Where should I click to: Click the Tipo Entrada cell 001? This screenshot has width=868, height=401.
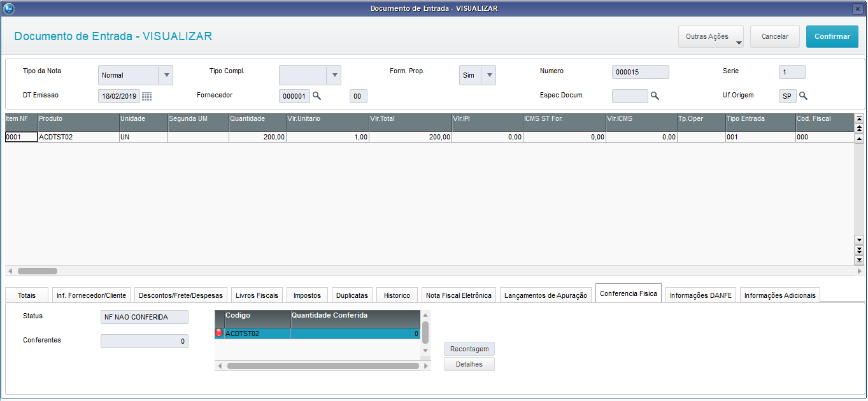click(760, 137)
